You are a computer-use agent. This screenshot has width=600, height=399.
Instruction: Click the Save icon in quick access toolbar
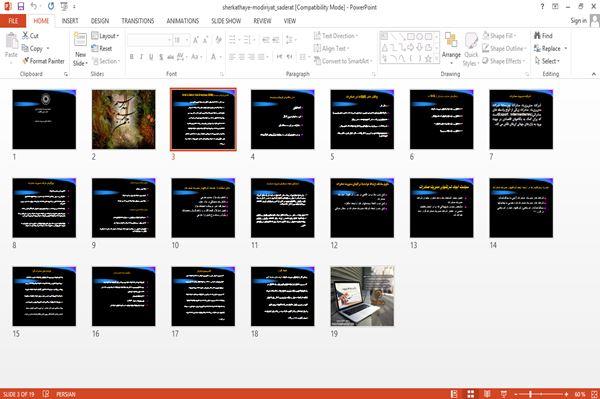pos(21,6)
